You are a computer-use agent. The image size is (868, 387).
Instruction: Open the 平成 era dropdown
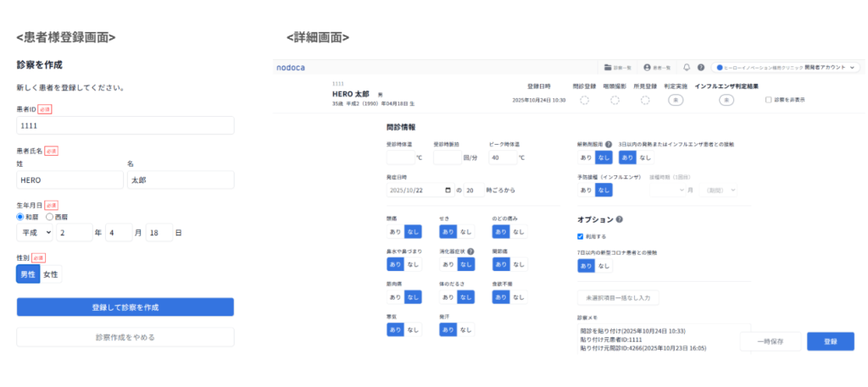click(35, 233)
